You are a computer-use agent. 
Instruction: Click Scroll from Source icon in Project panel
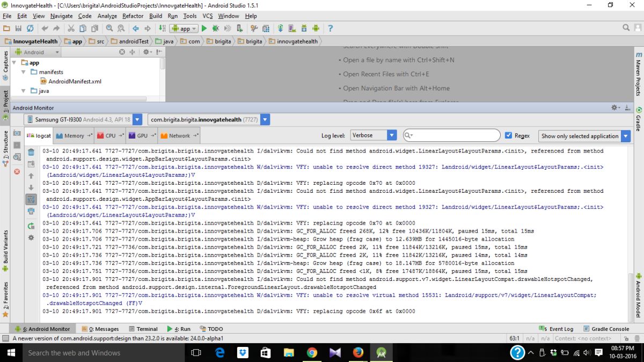click(x=122, y=52)
